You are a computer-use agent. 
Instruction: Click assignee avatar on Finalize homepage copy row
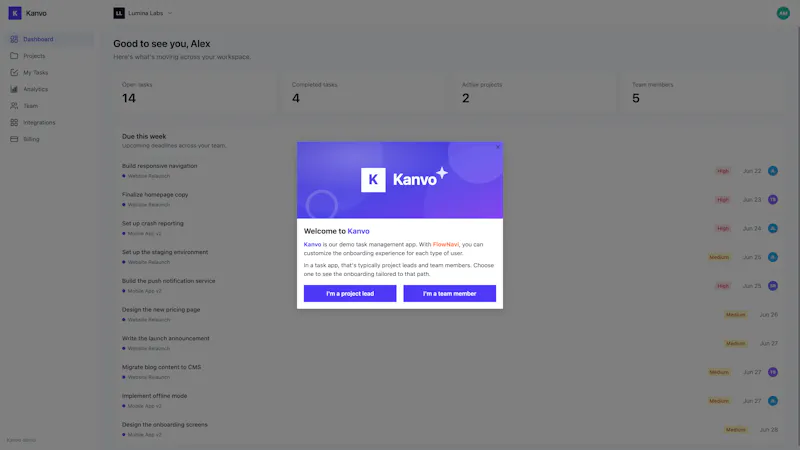click(x=772, y=199)
